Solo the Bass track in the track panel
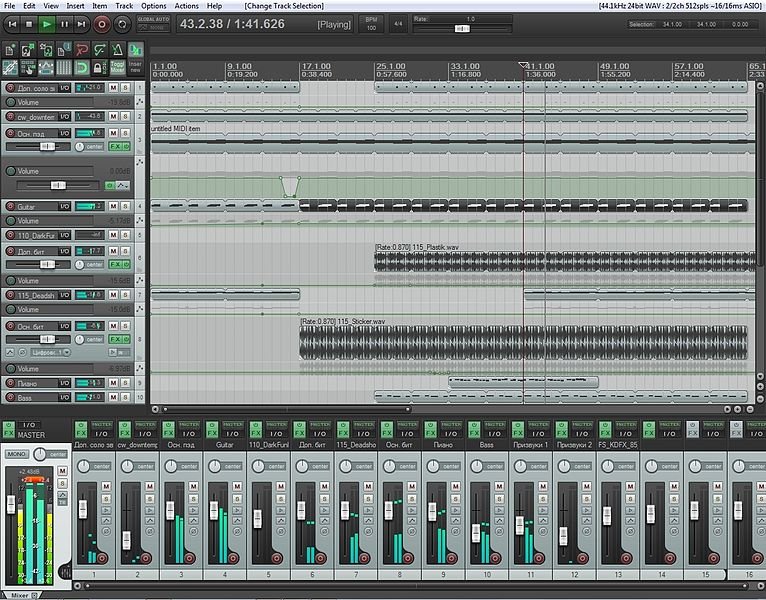Viewport: 766px width, 600px height. [x=126, y=397]
